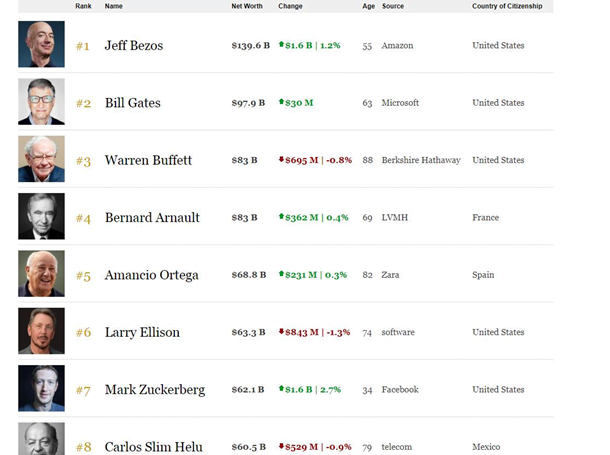Image resolution: width=610 pixels, height=455 pixels.
Task: Click the red down arrow for Buffett
Action: [x=281, y=160]
